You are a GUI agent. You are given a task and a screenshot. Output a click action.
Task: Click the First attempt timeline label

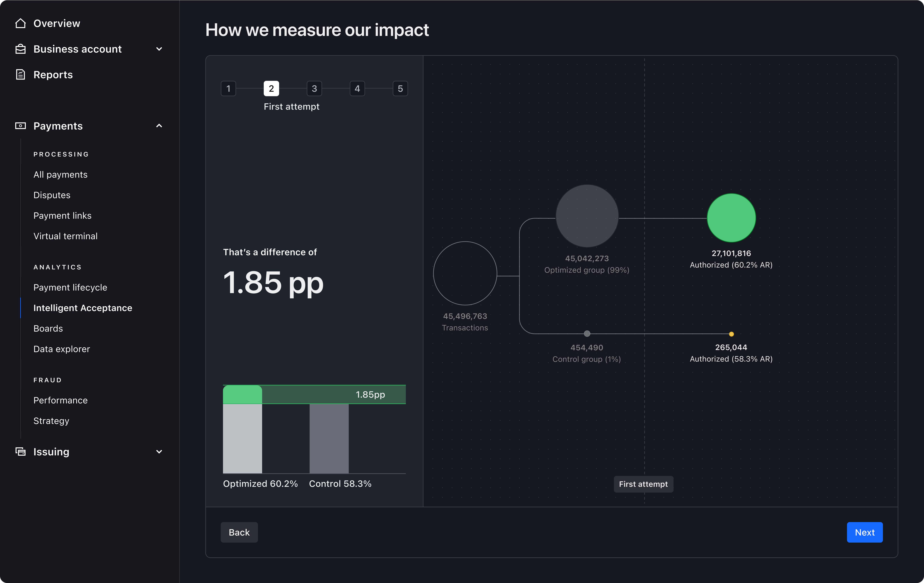643,484
